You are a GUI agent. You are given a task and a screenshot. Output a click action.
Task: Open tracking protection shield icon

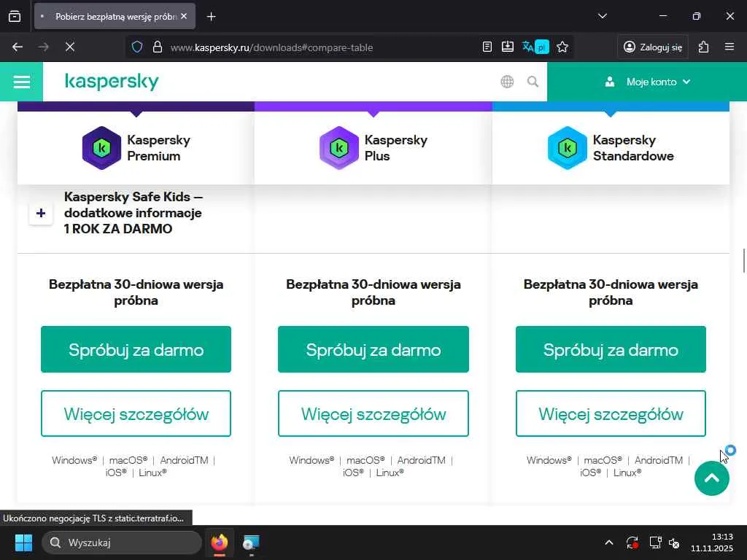137,47
